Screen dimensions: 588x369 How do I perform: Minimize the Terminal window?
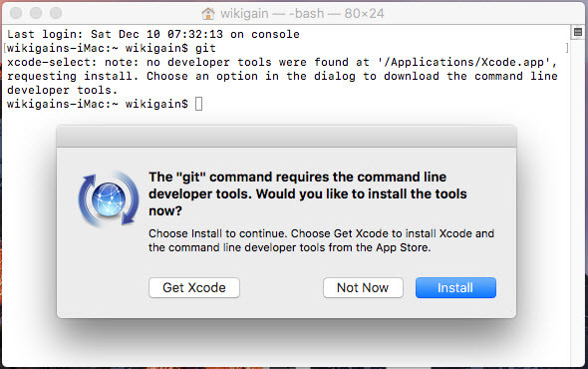click(x=36, y=13)
